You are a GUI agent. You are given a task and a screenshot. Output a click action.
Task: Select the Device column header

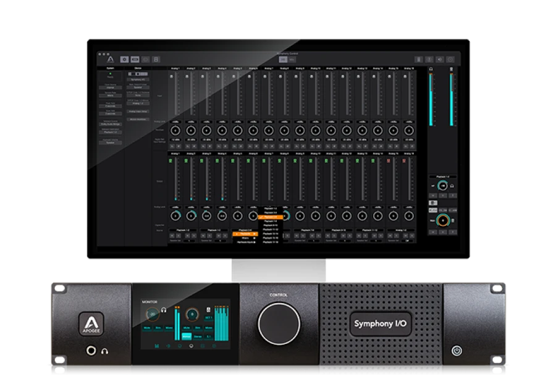point(138,69)
